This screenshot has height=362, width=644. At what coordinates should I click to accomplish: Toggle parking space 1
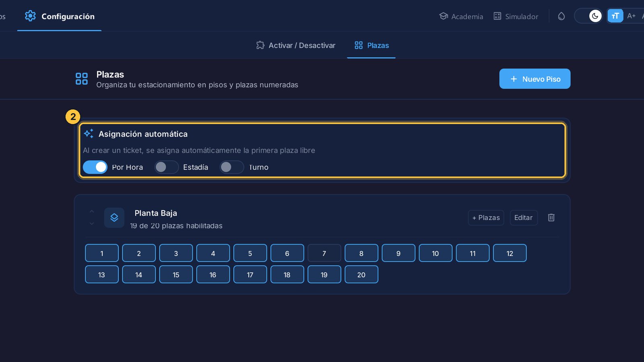pos(102,253)
